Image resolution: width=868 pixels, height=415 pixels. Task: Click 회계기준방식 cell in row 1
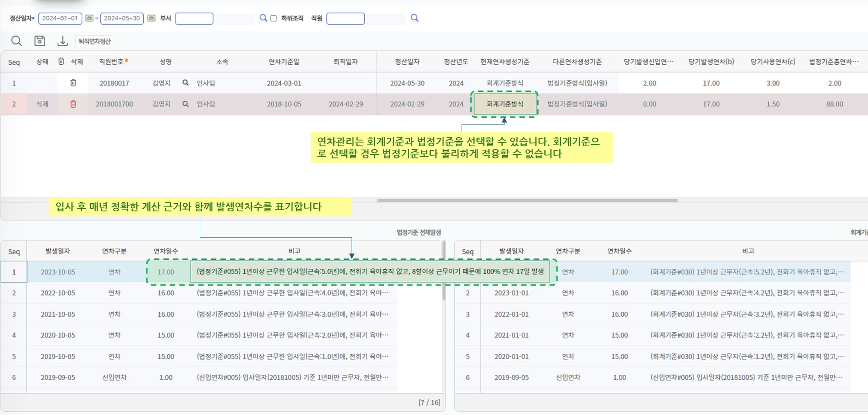pos(505,83)
